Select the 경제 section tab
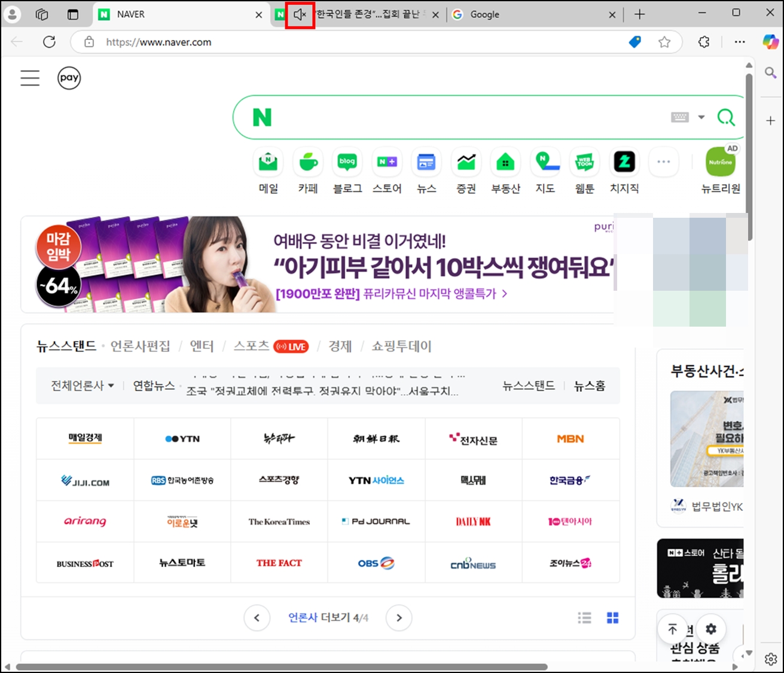 click(340, 346)
